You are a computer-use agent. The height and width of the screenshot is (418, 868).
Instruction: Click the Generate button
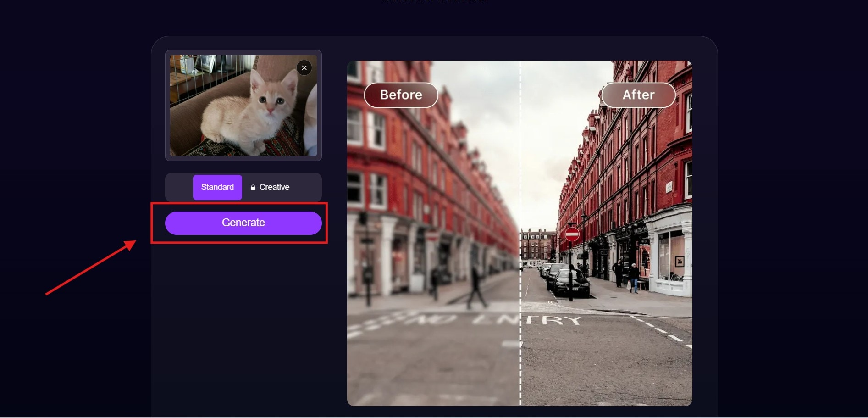coord(243,223)
